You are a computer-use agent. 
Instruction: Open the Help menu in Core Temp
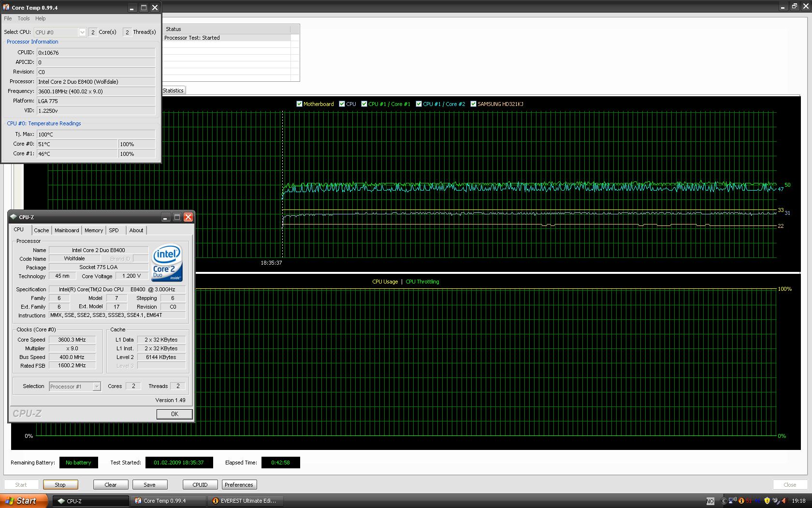pos(41,18)
